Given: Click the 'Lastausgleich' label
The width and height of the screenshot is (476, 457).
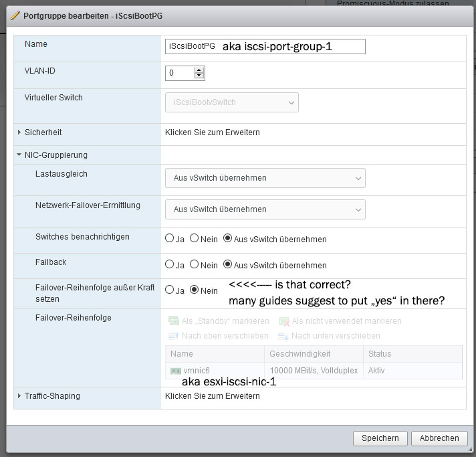Looking at the screenshot, I should 62,174.
